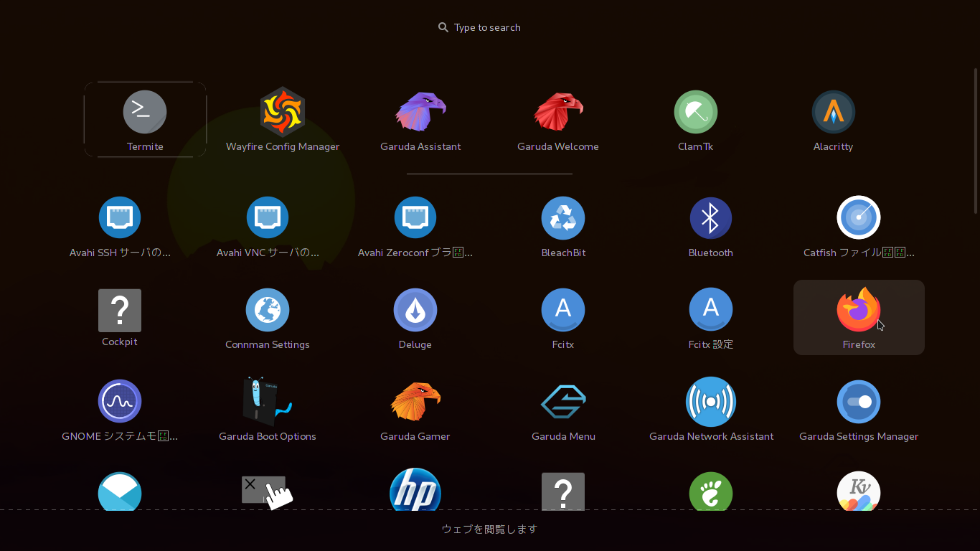Open Garuda Boot Options
Viewport: 980px width, 551px height.
268,409
